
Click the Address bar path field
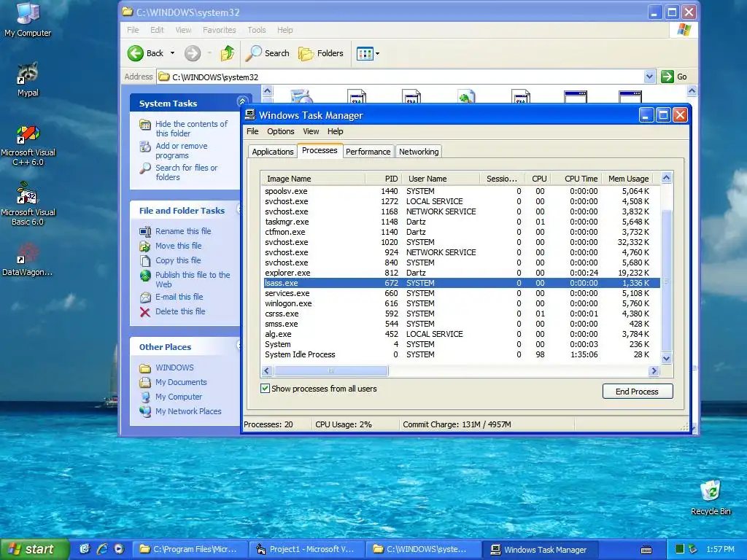coord(407,77)
